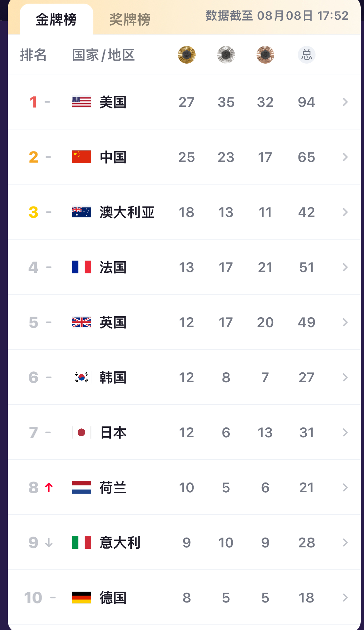
Task: Switch to the 金牌榜 tab
Action: coord(56,20)
